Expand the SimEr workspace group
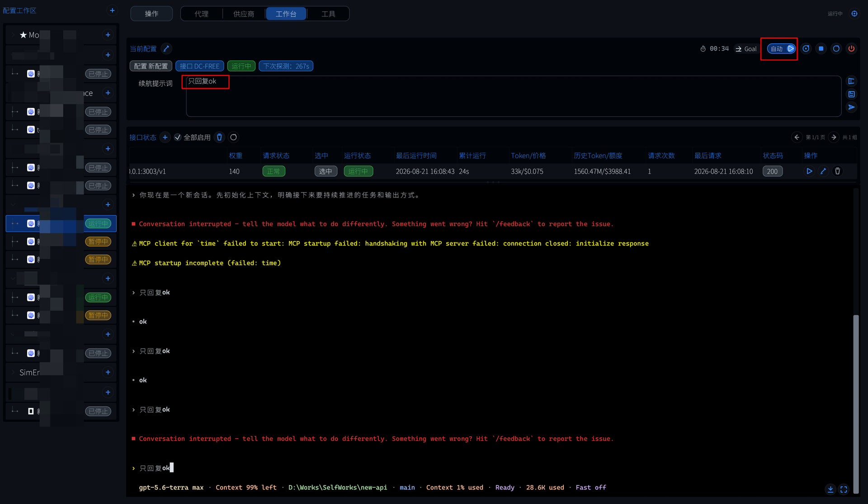868x504 pixels. point(13,372)
